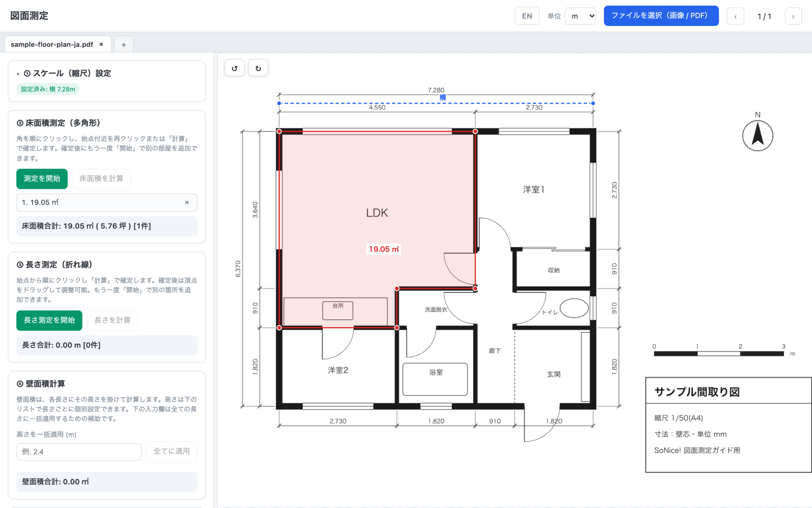Viewport: 812px width, 508px height.
Task: Open the 単位 unit dropdown
Action: [x=580, y=16]
